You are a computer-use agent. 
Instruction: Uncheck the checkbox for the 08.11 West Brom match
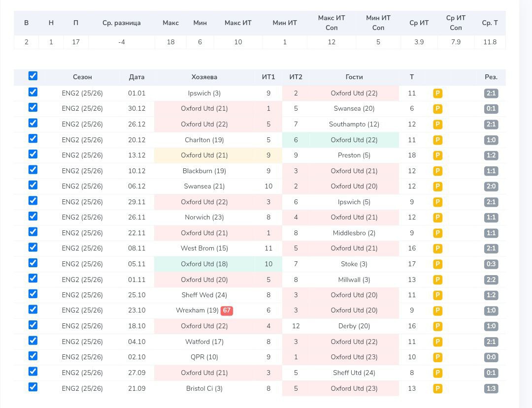pos(33,247)
